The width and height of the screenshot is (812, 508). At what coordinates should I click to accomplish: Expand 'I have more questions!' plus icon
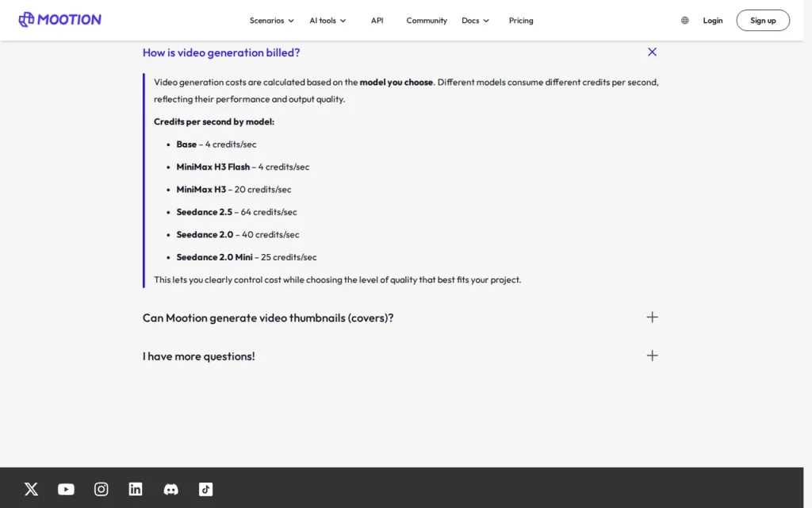652,356
